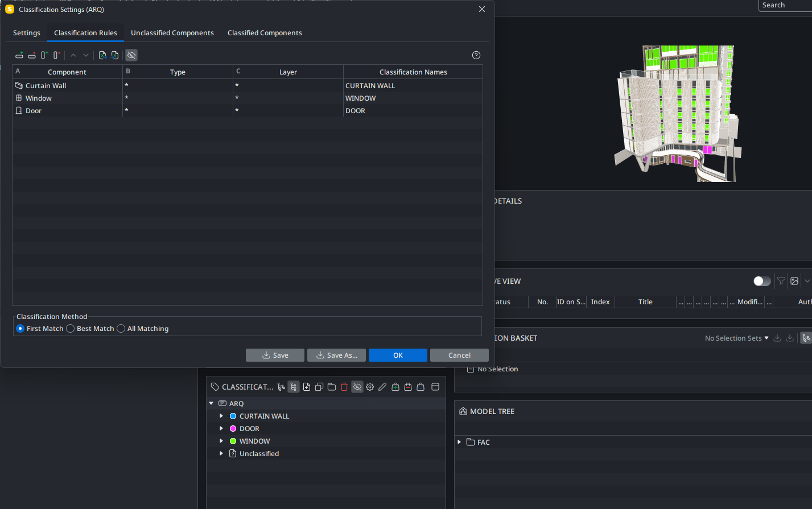The width and height of the screenshot is (812, 509).
Task: Collapse the ARQ classification tree node
Action: (x=212, y=403)
